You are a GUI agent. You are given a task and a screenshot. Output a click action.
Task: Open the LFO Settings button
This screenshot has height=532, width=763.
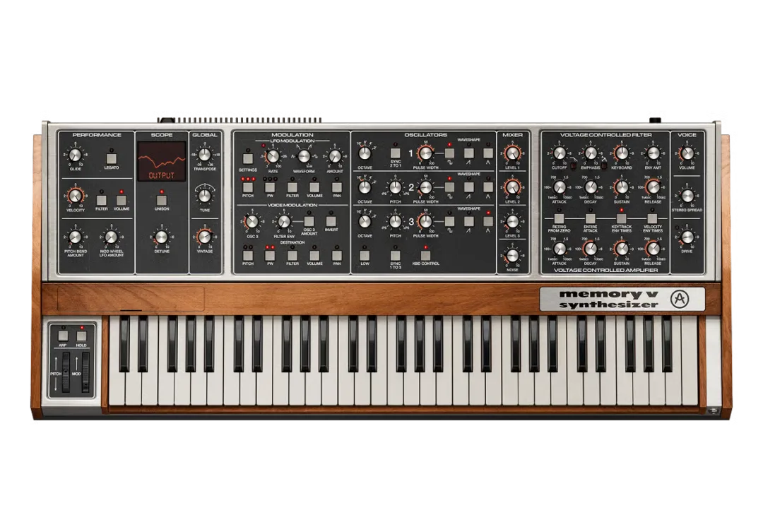click(x=248, y=158)
